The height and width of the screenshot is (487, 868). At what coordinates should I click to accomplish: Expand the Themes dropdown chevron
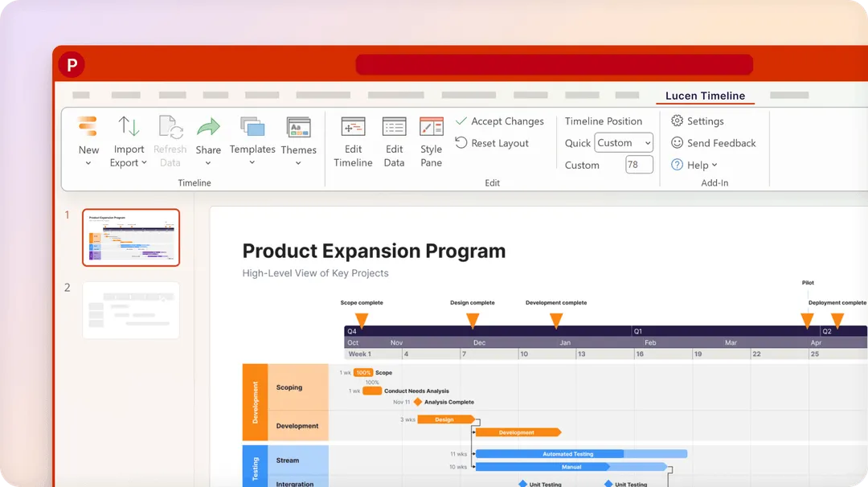point(298,163)
